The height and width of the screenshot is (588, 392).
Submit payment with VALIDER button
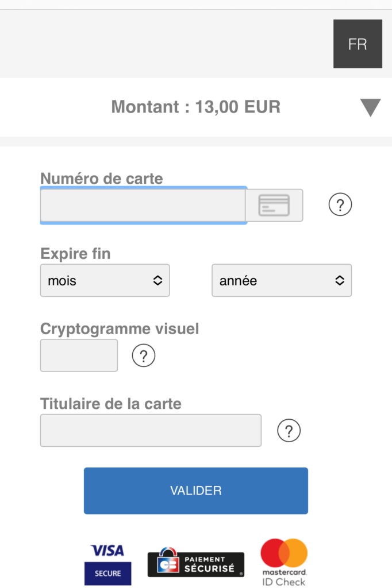coord(196,490)
